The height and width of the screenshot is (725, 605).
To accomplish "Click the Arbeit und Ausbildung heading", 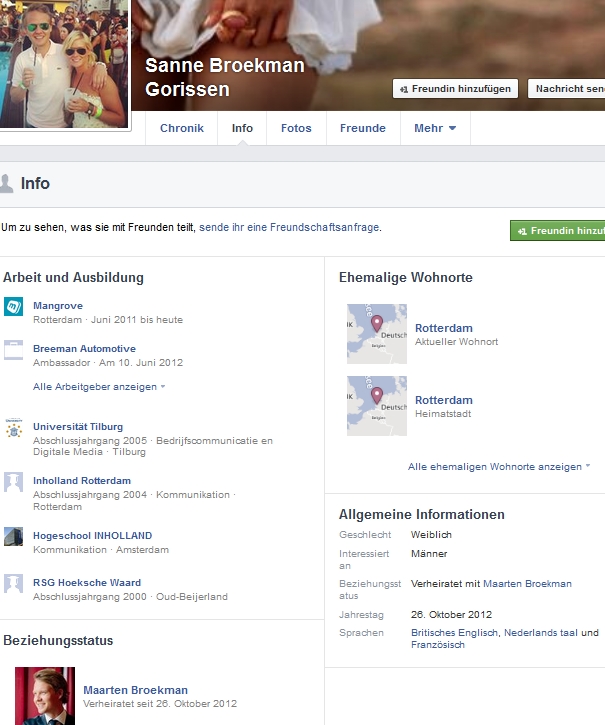I will [73, 277].
